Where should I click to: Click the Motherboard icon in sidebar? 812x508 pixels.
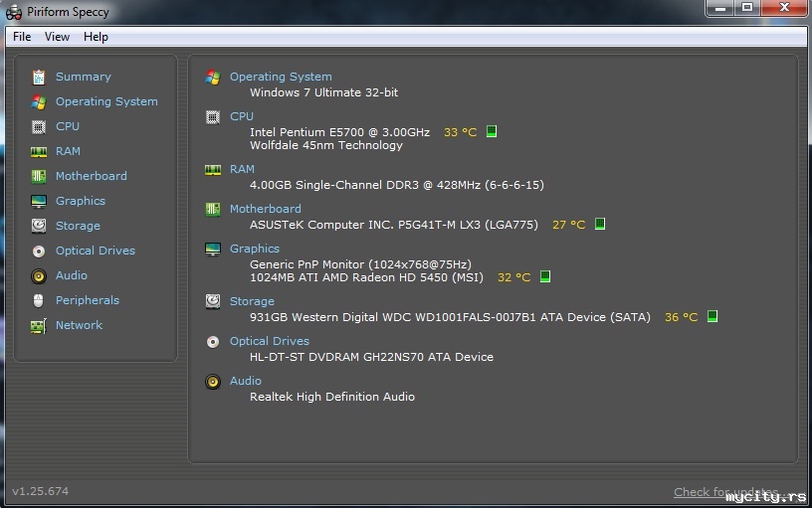[x=39, y=176]
